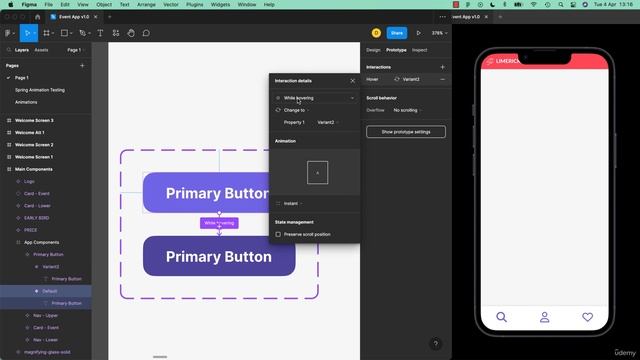Go to the Figma home icon
640x360 pixels.
coord(38,17)
